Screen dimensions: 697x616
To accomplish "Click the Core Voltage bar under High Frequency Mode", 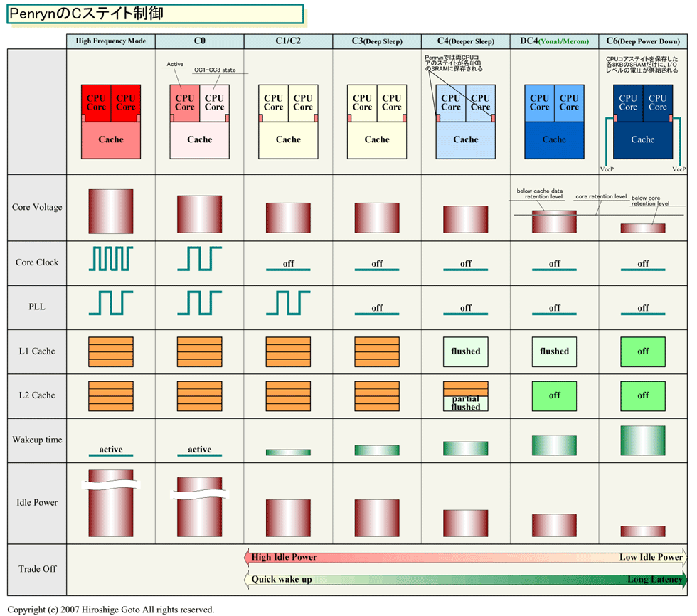I will pyautogui.click(x=111, y=211).
